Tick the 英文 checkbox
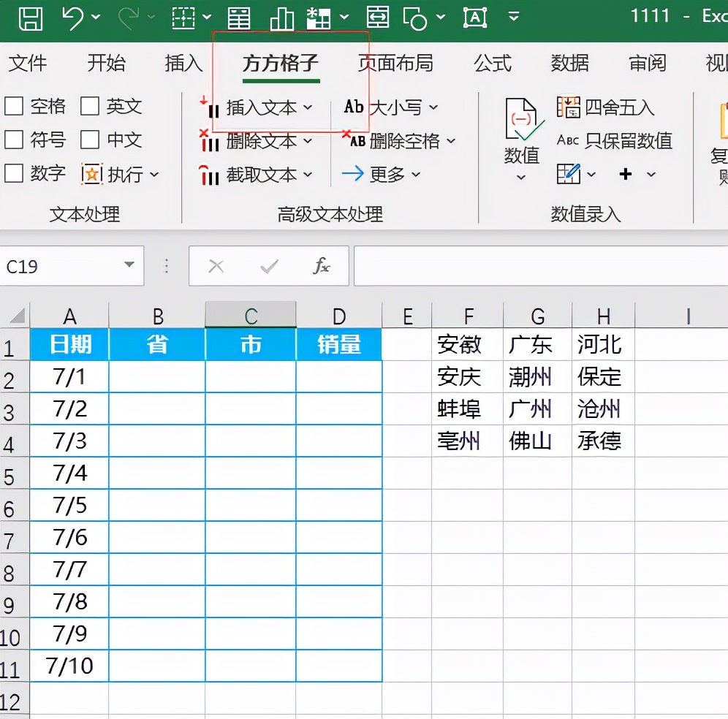 (x=90, y=106)
